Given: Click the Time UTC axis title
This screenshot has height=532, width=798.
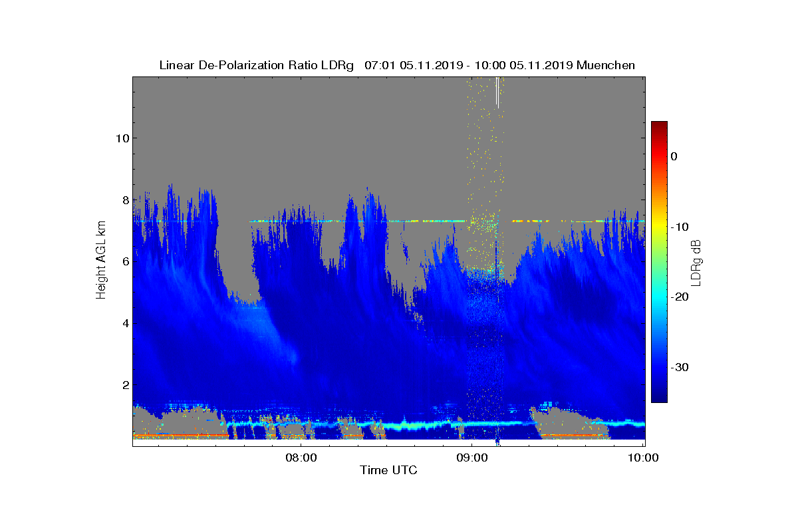Looking at the screenshot, I should click(389, 470).
